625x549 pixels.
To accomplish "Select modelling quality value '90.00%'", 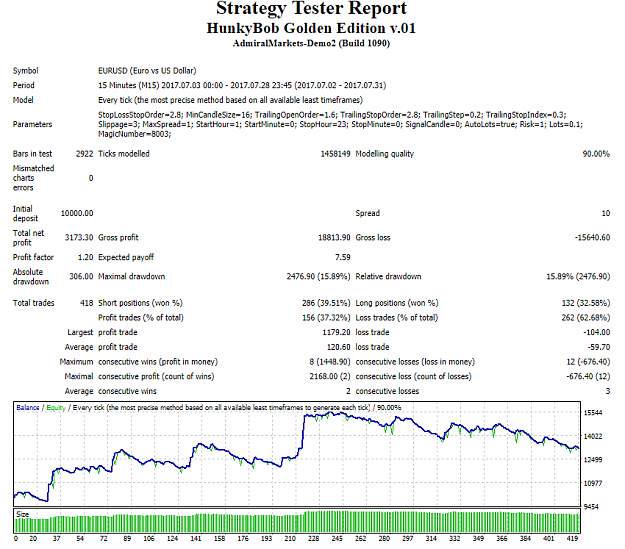I will (x=596, y=154).
